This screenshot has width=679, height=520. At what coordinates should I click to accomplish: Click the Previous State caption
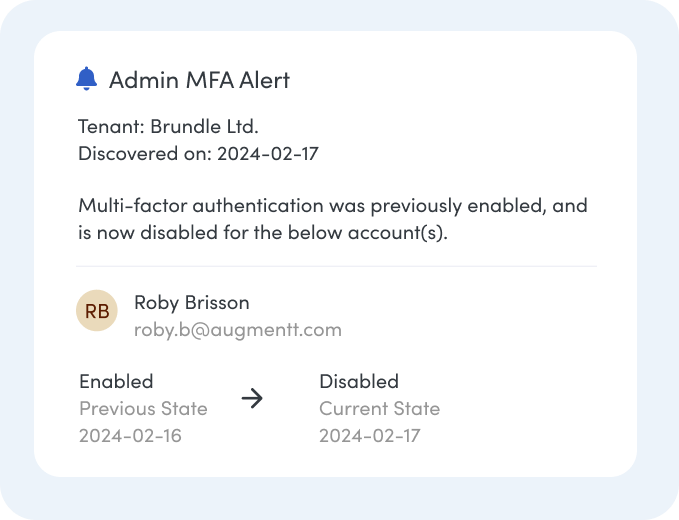tap(143, 409)
